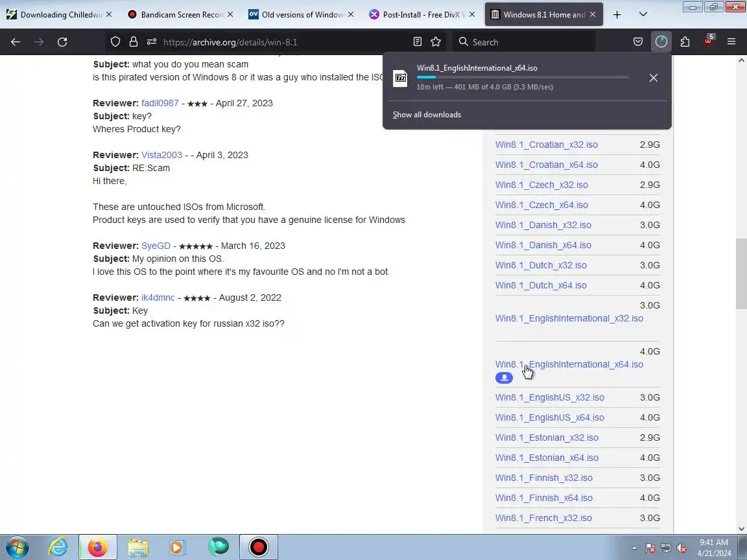The image size is (747, 560).
Task: Close the Post-Install Free DivX tab
Action: coord(471,15)
